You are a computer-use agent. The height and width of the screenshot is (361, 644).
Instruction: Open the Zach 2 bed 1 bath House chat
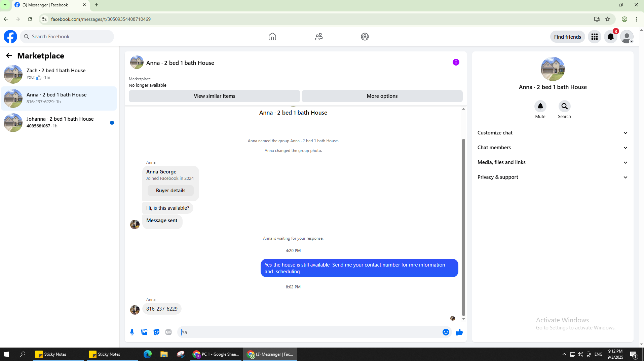coord(59,74)
